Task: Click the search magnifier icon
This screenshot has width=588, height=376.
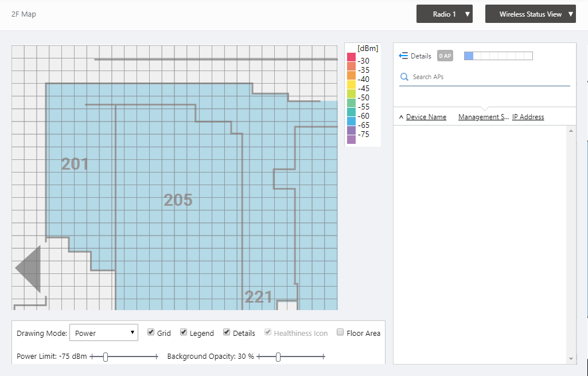Action: pos(404,77)
